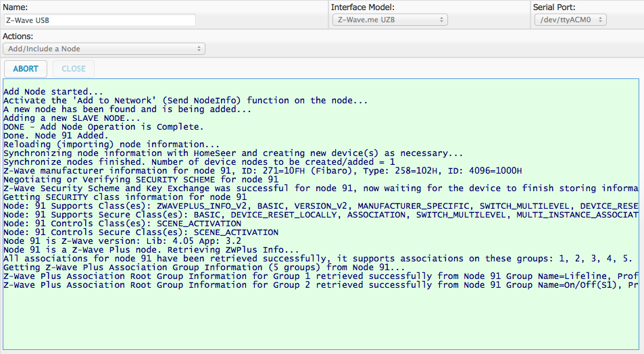Open the Serial Port dropdown /dev/ttyACM0

click(570, 20)
